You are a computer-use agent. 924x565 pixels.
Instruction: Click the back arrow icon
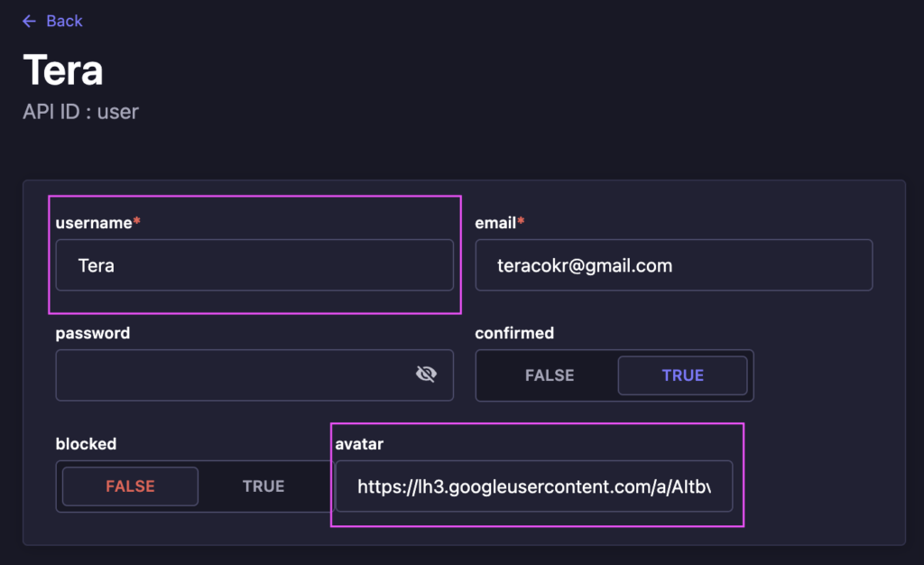[30, 21]
